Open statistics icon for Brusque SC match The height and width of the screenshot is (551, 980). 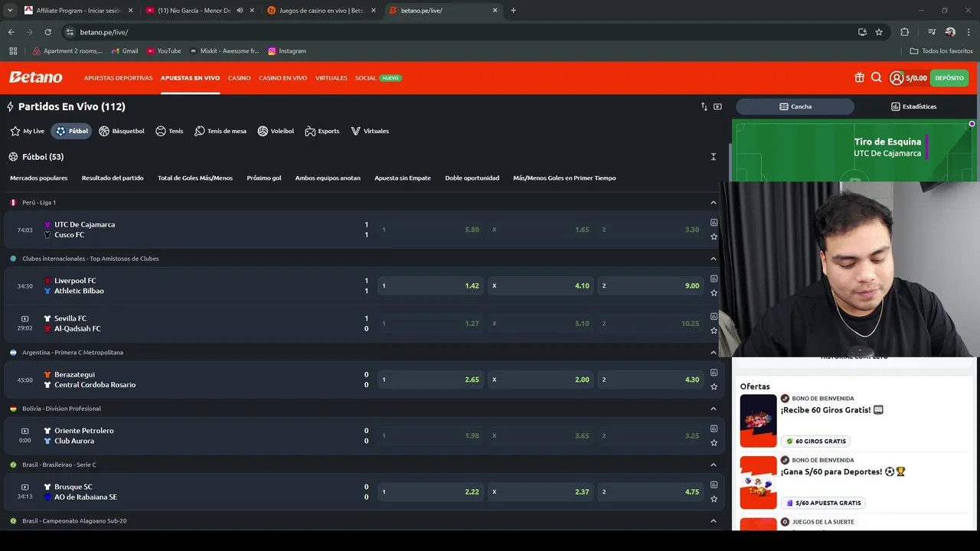pyautogui.click(x=714, y=484)
